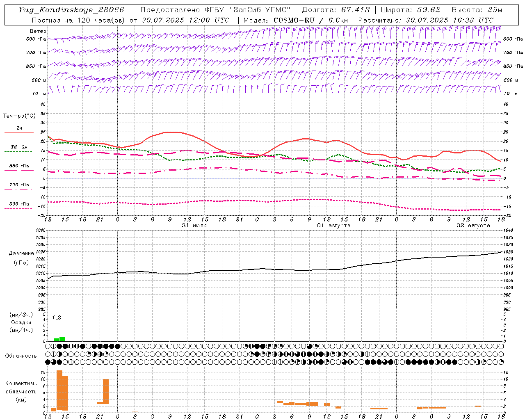Select the forecast start time 30.07.2025 12:00 UTC
The width and height of the screenshot is (525, 420).
185,20
